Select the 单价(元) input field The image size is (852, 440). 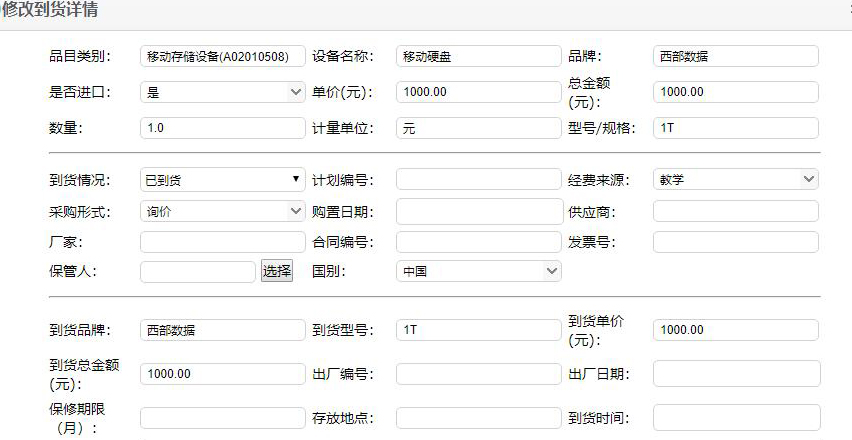coord(479,92)
